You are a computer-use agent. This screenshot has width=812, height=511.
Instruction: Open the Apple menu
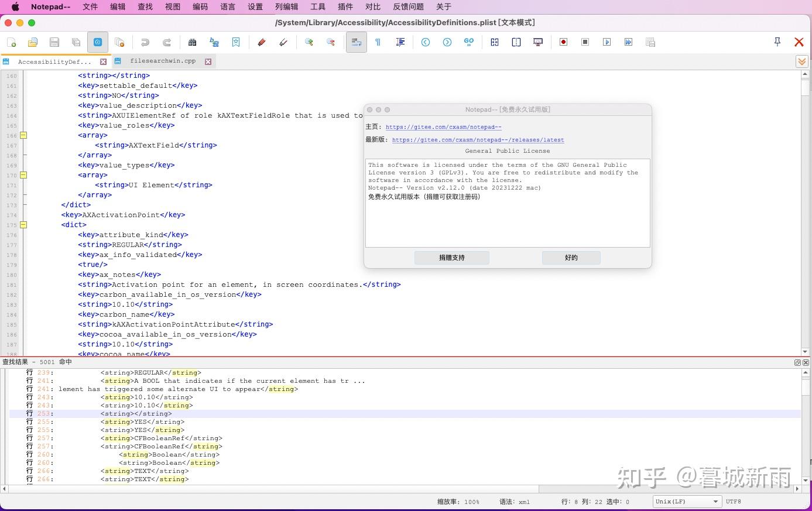pyautogui.click(x=15, y=6)
